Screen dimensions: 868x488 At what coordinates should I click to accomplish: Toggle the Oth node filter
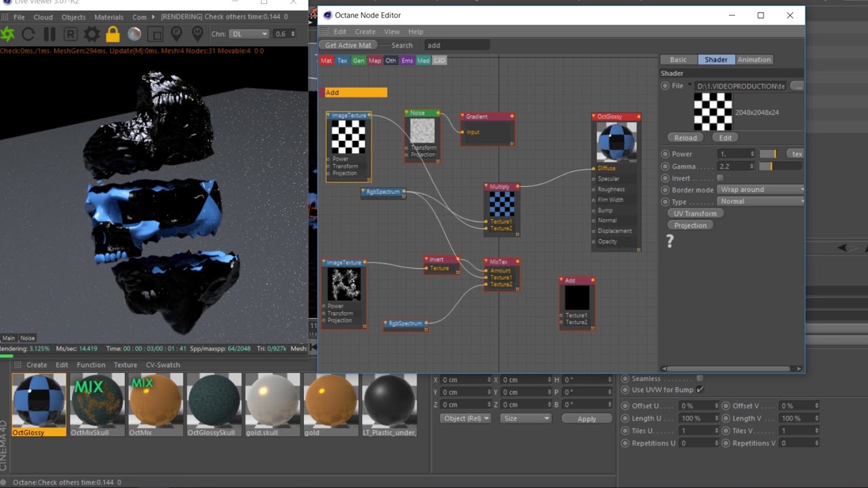click(391, 60)
